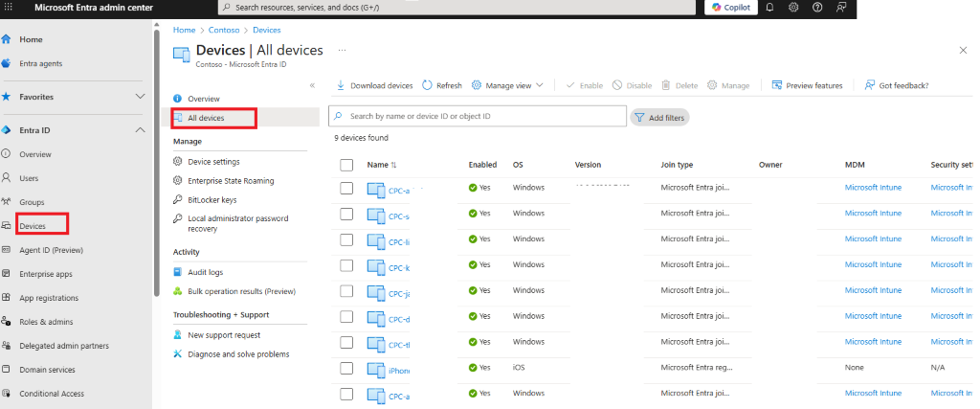Open the ellipsis menu beside Devices title
The width and height of the screenshot is (980, 409).
point(342,50)
